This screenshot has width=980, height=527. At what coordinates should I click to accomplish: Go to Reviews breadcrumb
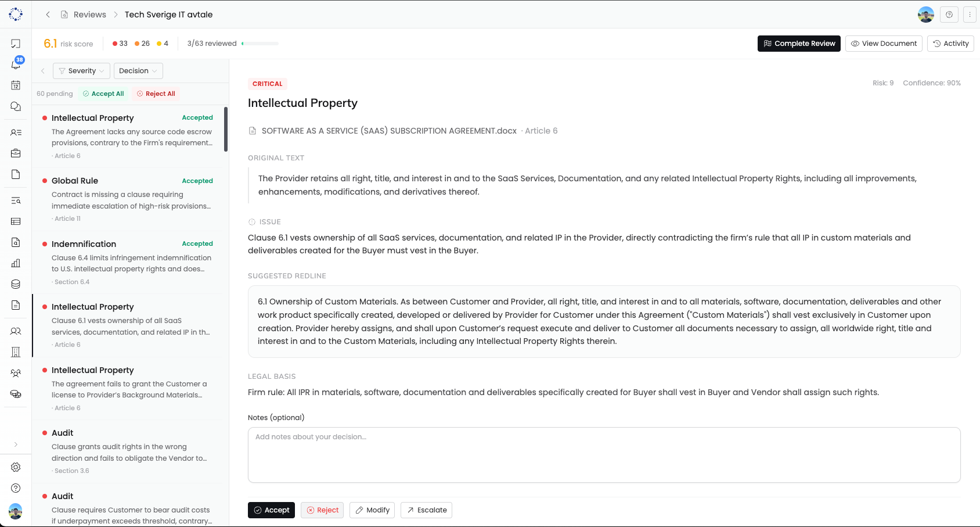coord(89,15)
